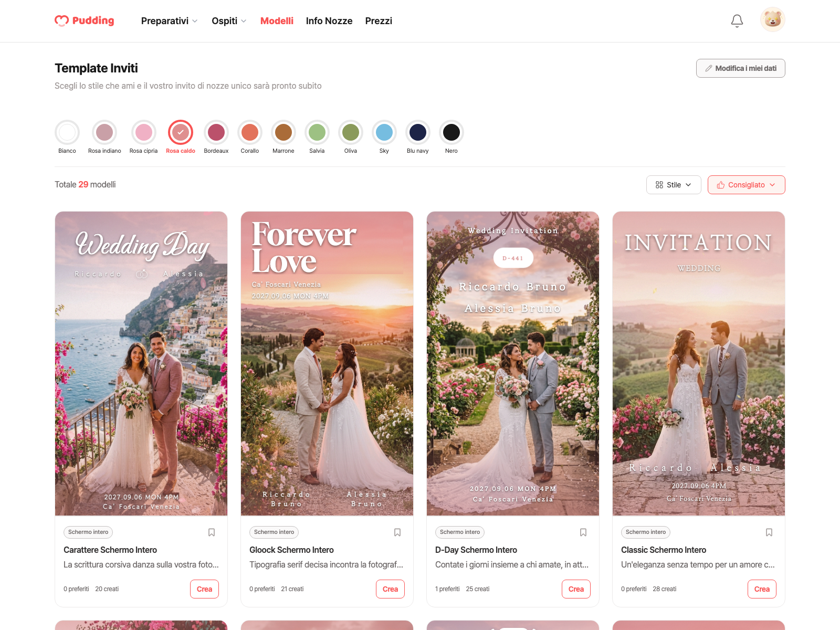Click Schermo intero tag on Carattere card
Viewport: 840px width, 630px height.
(88, 532)
